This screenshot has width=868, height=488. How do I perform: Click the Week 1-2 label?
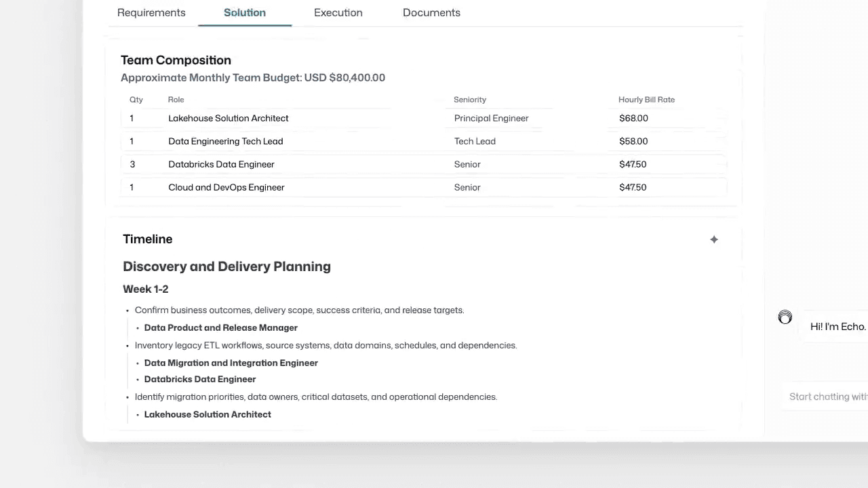click(146, 289)
